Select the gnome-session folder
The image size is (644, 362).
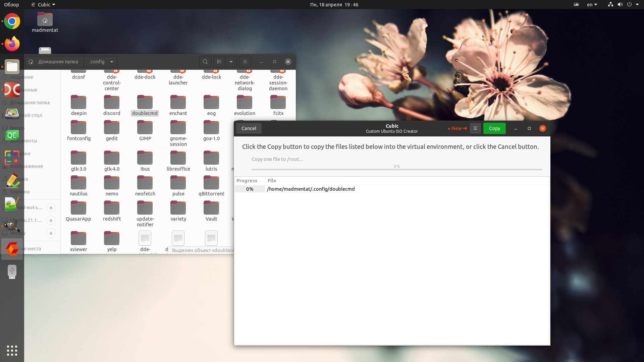(x=178, y=133)
